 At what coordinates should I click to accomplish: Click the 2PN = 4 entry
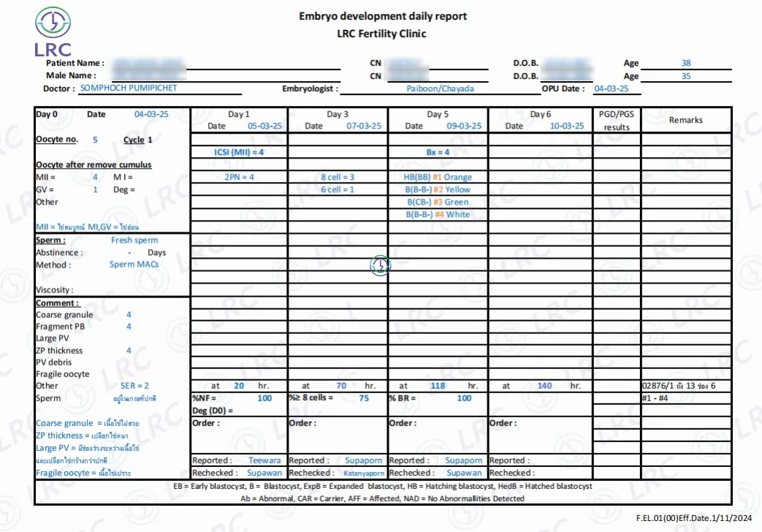[239, 177]
